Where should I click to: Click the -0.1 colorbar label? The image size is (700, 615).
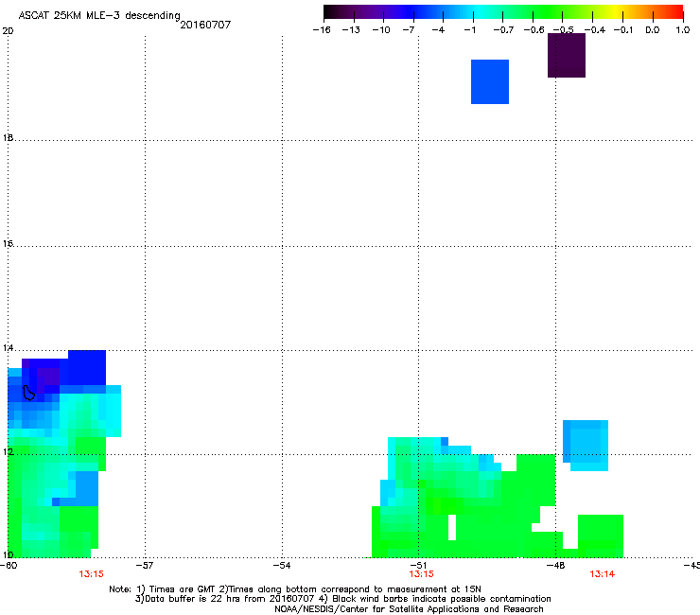coord(623,30)
